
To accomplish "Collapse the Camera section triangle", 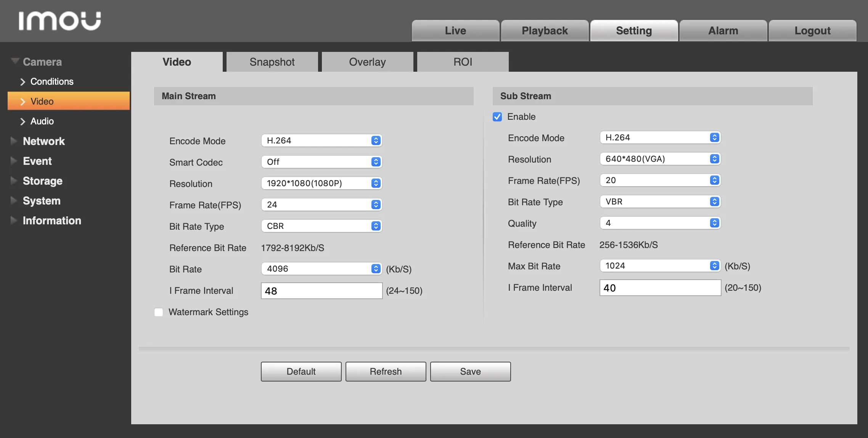I will [x=15, y=61].
